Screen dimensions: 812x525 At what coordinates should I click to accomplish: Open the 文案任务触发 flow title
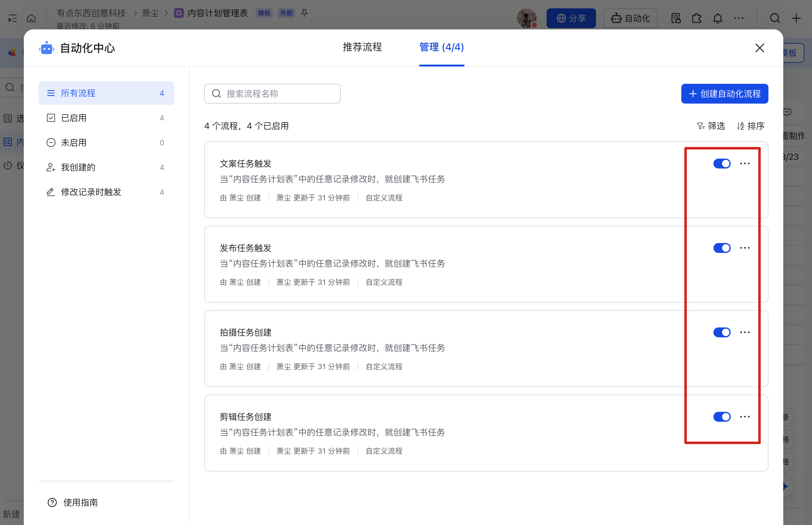(246, 164)
